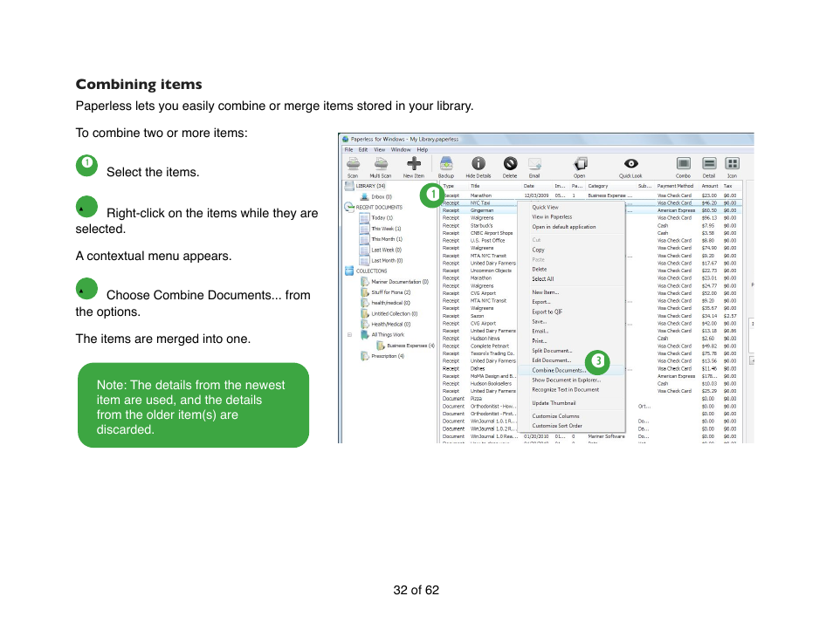Sort by Payment Method column header
This screenshot has height=644, width=833.
click(675, 186)
